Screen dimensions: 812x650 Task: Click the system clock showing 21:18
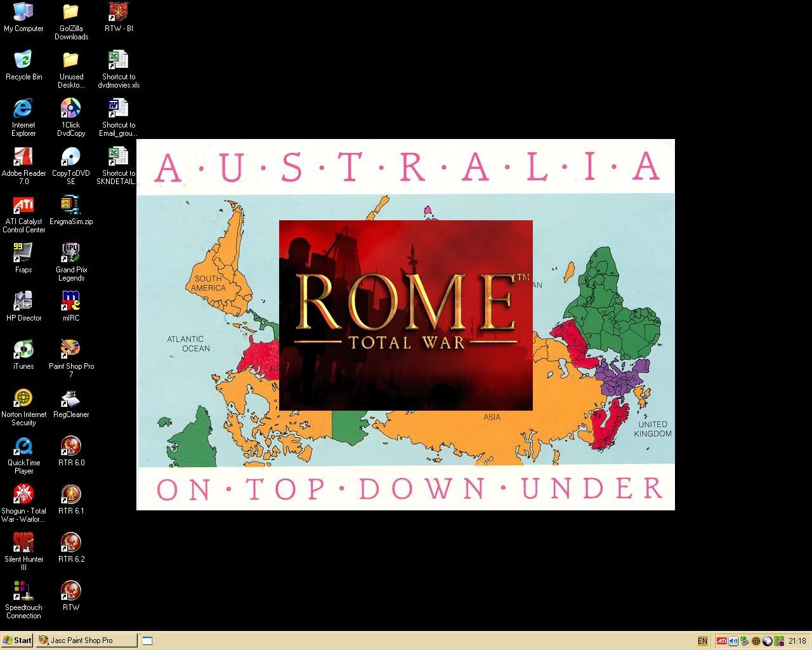pyautogui.click(x=797, y=641)
